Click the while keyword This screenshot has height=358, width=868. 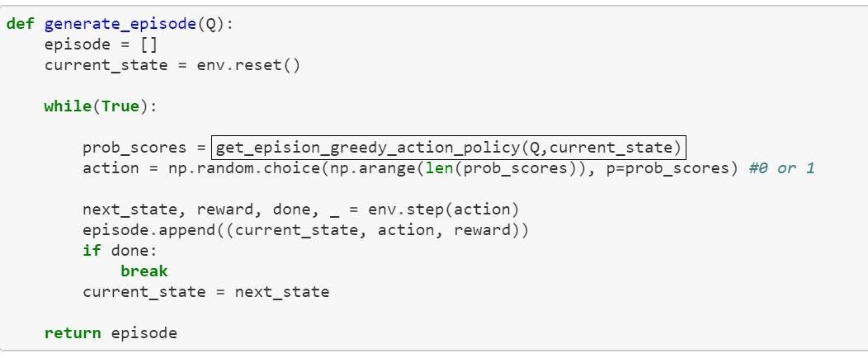(x=68, y=106)
